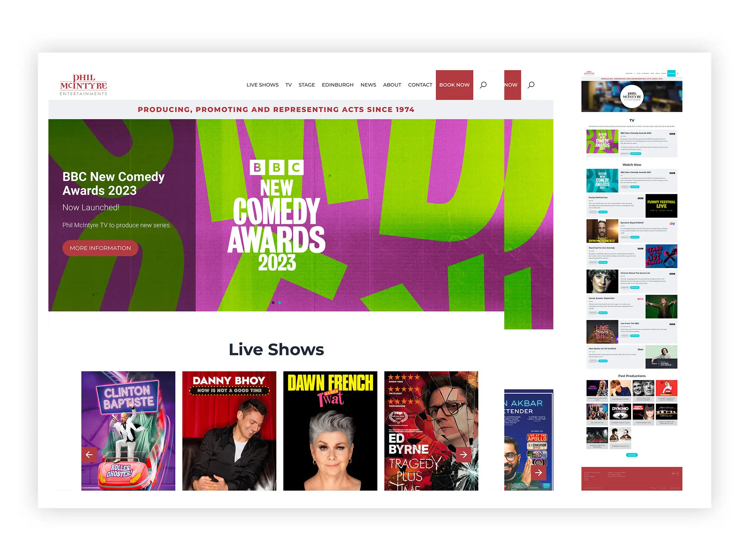748x560 pixels.
Task: Open the teal Comedy Awards 2021 thumbnail
Action: pyautogui.click(x=602, y=180)
